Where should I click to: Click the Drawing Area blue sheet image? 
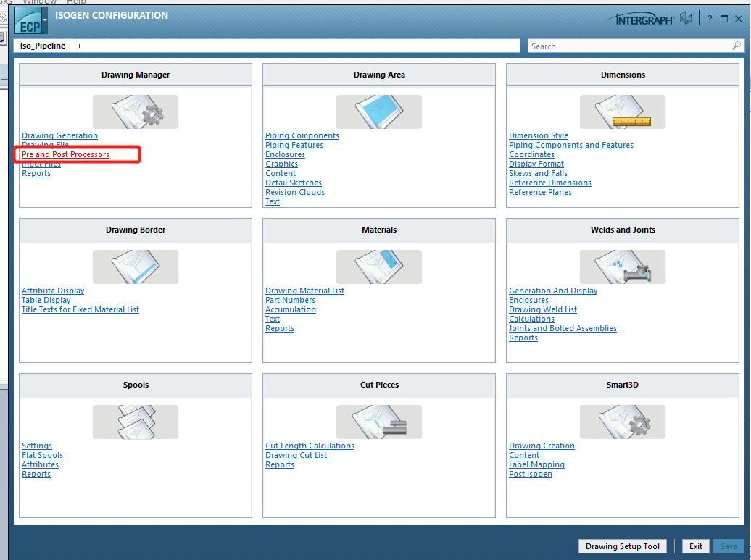coord(379,112)
